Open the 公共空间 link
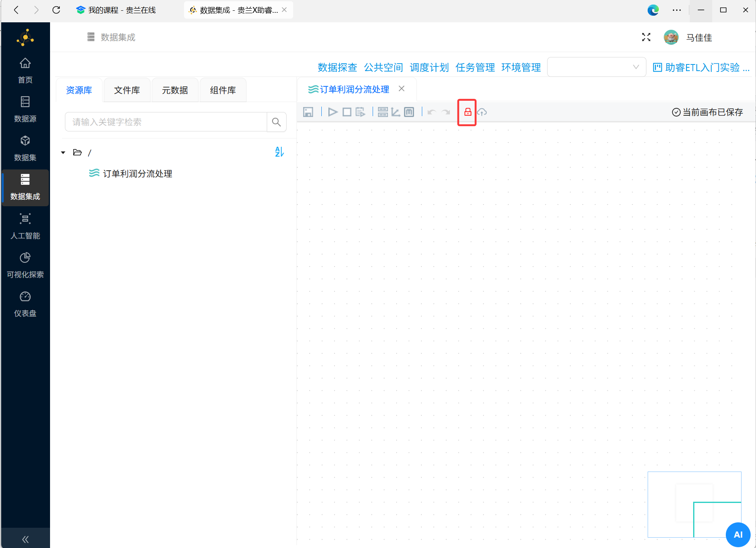 383,67
